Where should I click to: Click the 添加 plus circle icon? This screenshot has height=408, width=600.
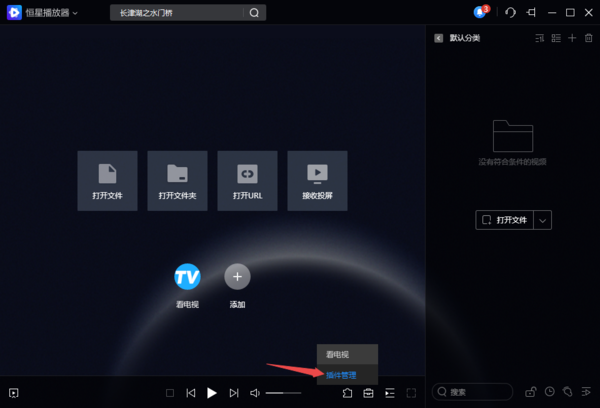tap(237, 276)
